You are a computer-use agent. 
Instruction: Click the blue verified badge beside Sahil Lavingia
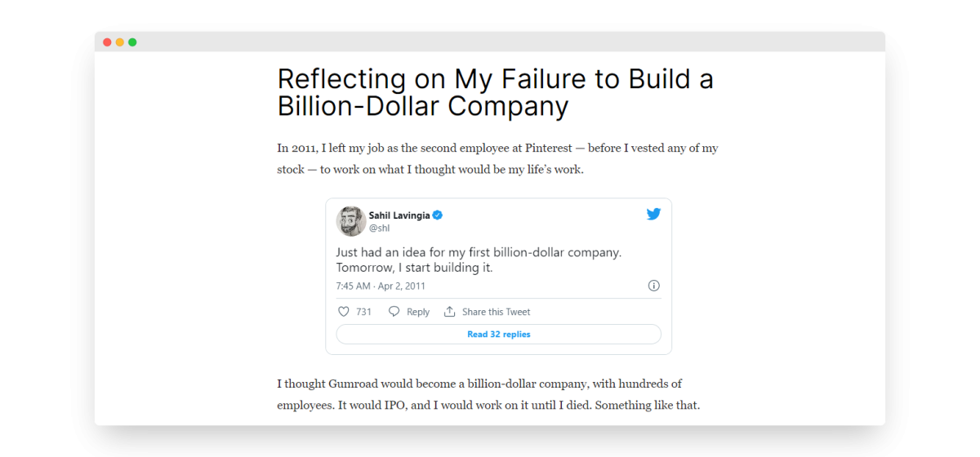pyautogui.click(x=438, y=215)
